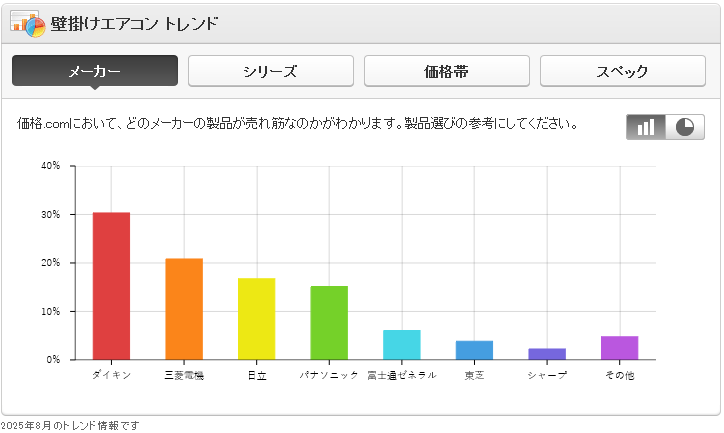Click the red ダイキン bar

click(111, 286)
